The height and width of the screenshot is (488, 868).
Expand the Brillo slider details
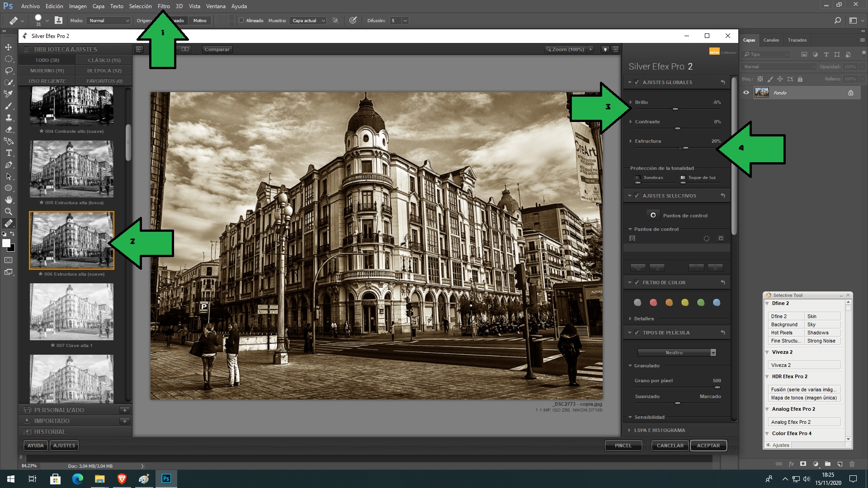631,102
